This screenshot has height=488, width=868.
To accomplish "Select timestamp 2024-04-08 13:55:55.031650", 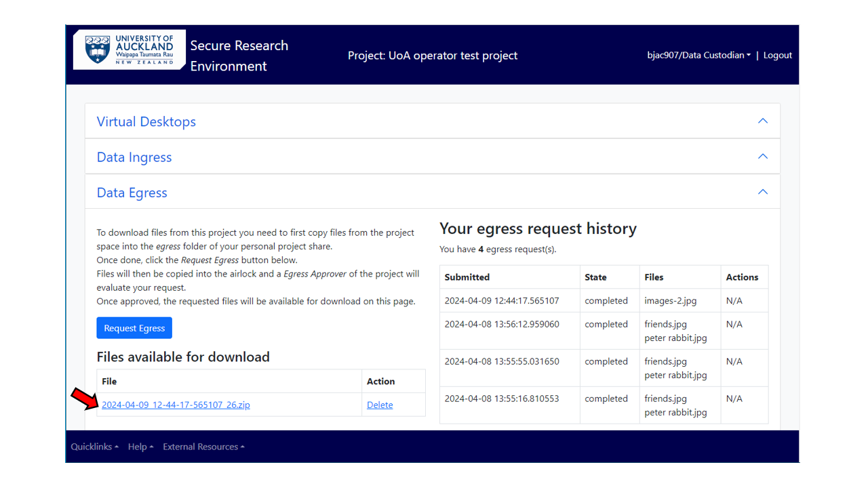I will point(502,361).
